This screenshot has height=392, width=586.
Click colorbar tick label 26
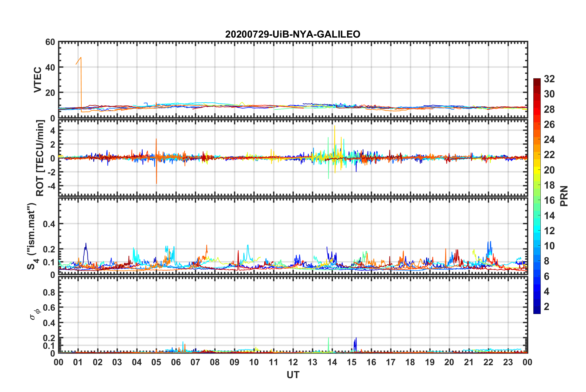click(x=549, y=125)
